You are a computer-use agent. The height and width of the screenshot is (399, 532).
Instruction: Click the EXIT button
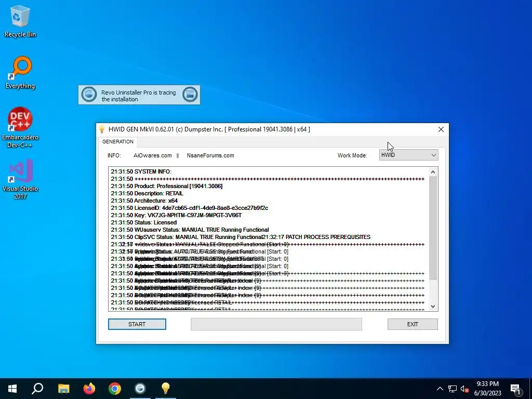pyautogui.click(x=413, y=324)
